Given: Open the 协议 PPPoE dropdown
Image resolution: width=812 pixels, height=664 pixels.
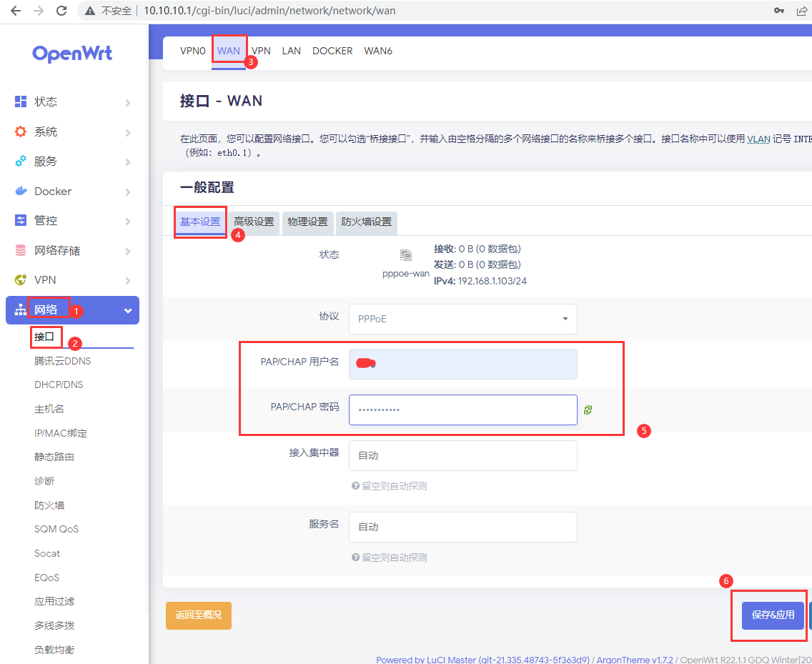Looking at the screenshot, I should tap(463, 319).
